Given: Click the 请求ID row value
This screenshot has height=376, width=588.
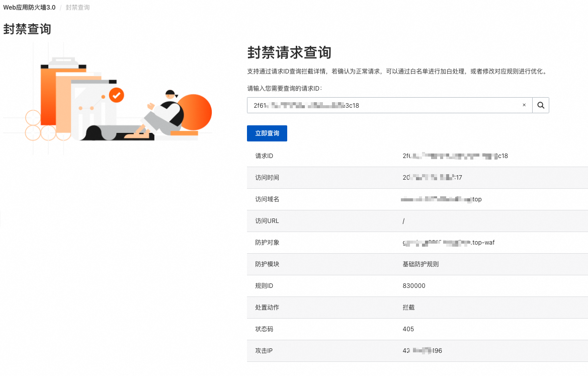Looking at the screenshot, I should [455, 156].
